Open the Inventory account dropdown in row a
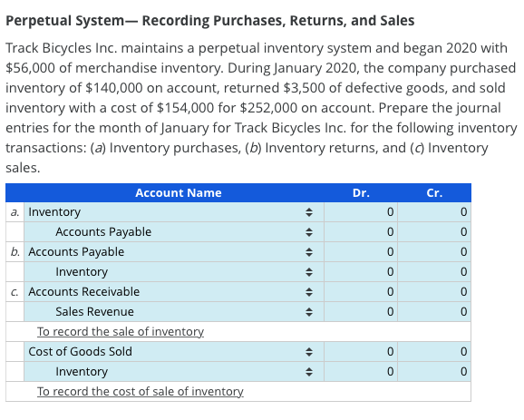Image resolution: width=524 pixels, height=420 pixels. [x=174, y=212]
